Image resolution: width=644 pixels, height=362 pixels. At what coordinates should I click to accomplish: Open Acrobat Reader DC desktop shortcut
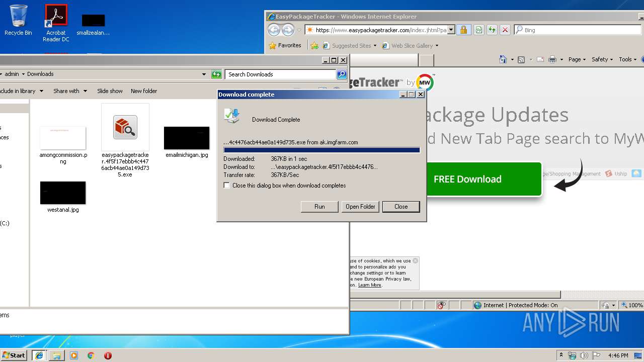coord(56,23)
